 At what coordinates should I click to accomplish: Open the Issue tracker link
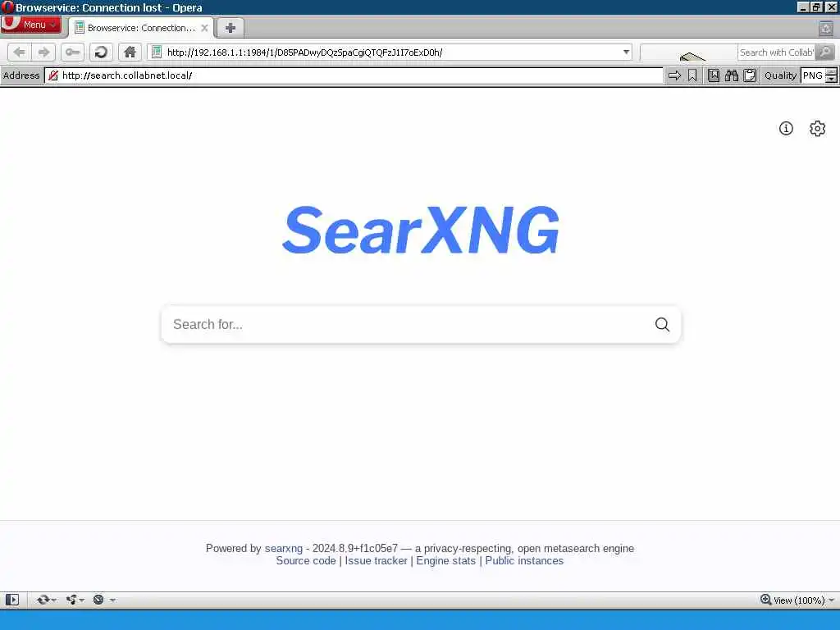pos(376,561)
